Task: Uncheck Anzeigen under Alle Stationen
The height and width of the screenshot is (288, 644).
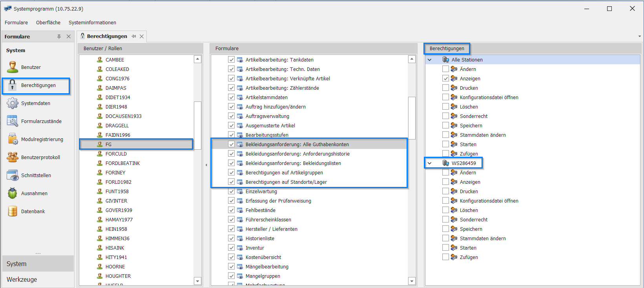Action: click(445, 78)
